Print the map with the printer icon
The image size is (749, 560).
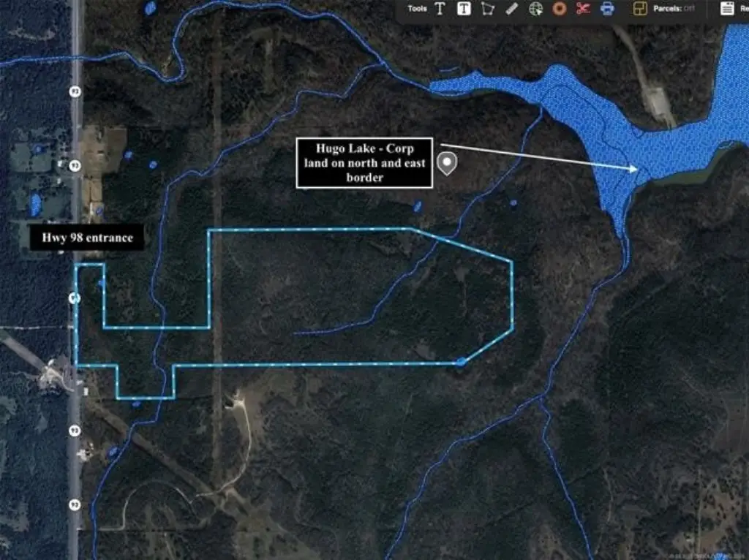pyautogui.click(x=606, y=9)
